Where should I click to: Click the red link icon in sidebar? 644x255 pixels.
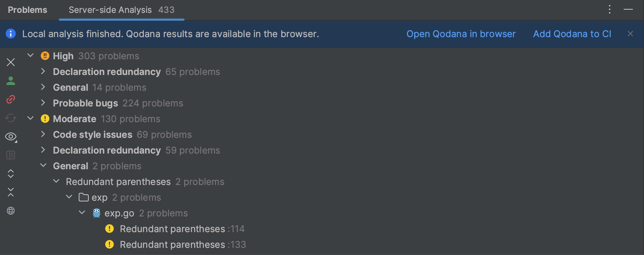click(11, 99)
